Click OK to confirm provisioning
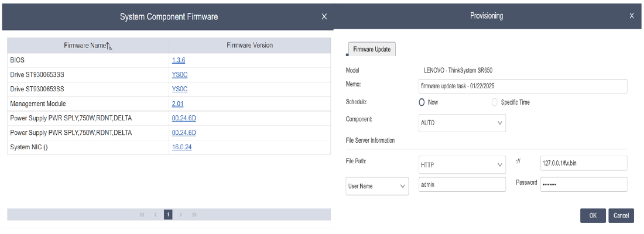 [x=592, y=215]
